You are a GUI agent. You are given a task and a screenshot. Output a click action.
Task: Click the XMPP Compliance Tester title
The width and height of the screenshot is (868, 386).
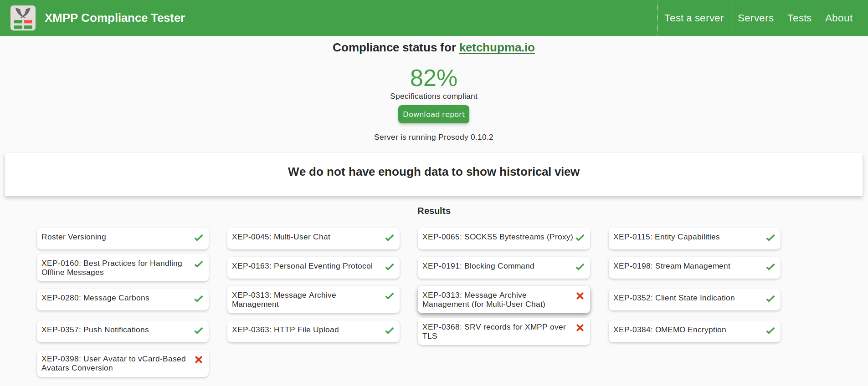pos(115,18)
